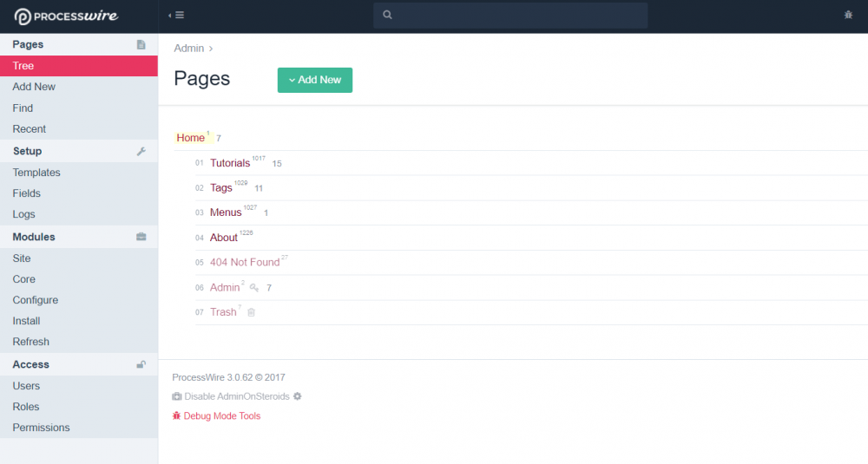The height and width of the screenshot is (464, 868).
Task: Select Templates in the Setup menu
Action: click(x=36, y=173)
